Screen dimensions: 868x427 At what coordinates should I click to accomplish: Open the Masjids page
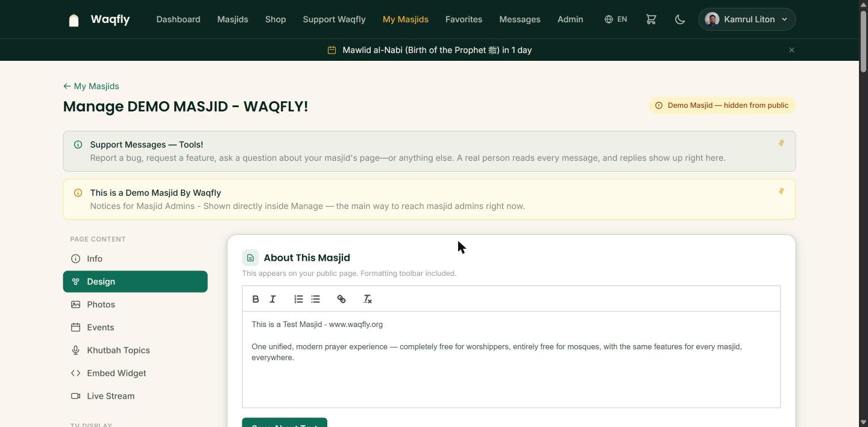(x=233, y=19)
